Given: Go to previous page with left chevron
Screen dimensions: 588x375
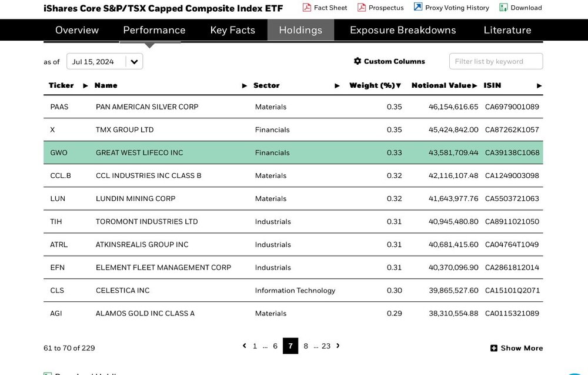Looking at the screenshot, I should [245, 346].
